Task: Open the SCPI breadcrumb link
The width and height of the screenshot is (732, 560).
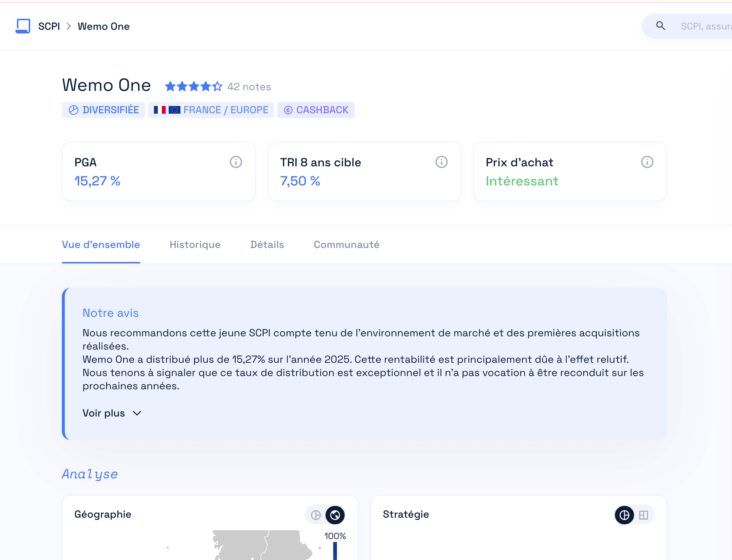Action: (x=49, y=26)
